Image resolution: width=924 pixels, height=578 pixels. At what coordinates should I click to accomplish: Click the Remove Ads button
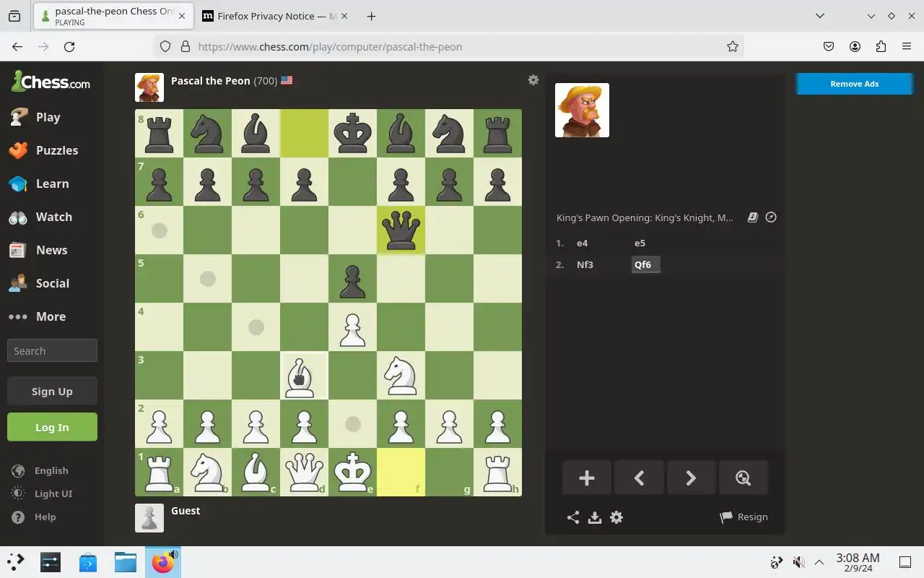click(x=854, y=84)
